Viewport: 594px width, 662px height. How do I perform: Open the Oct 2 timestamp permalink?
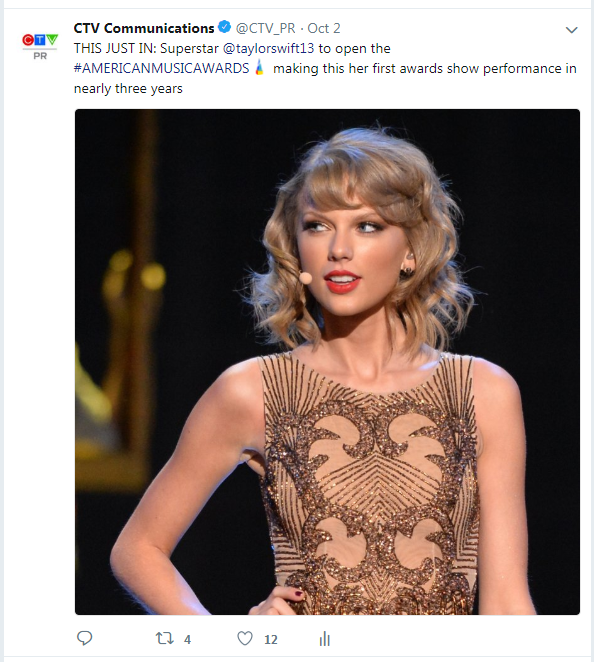324,28
